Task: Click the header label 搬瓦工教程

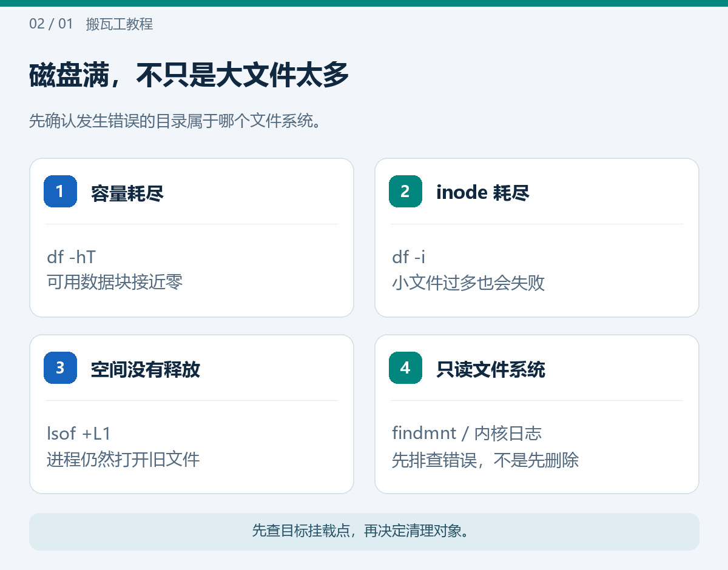Action: [120, 24]
